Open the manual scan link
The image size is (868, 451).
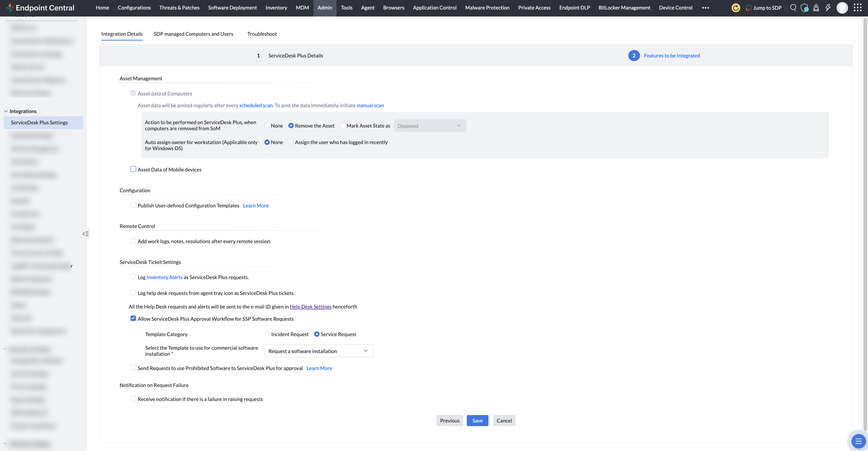(370, 105)
